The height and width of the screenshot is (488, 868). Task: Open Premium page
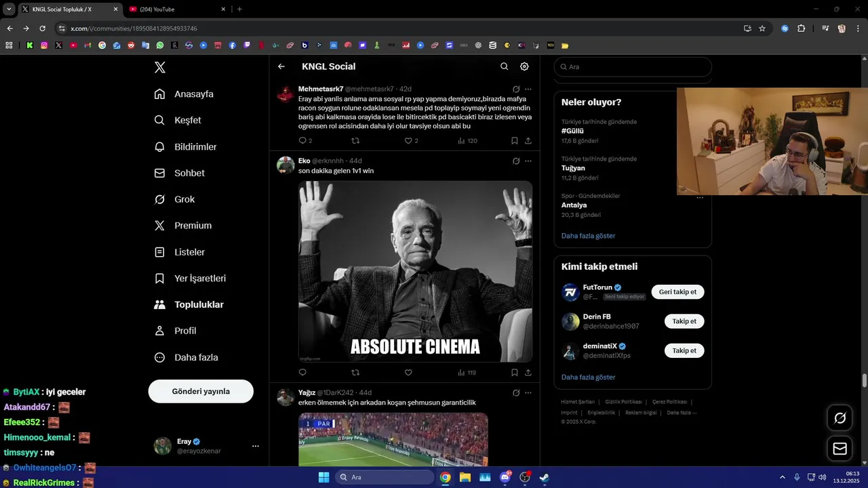point(182,226)
